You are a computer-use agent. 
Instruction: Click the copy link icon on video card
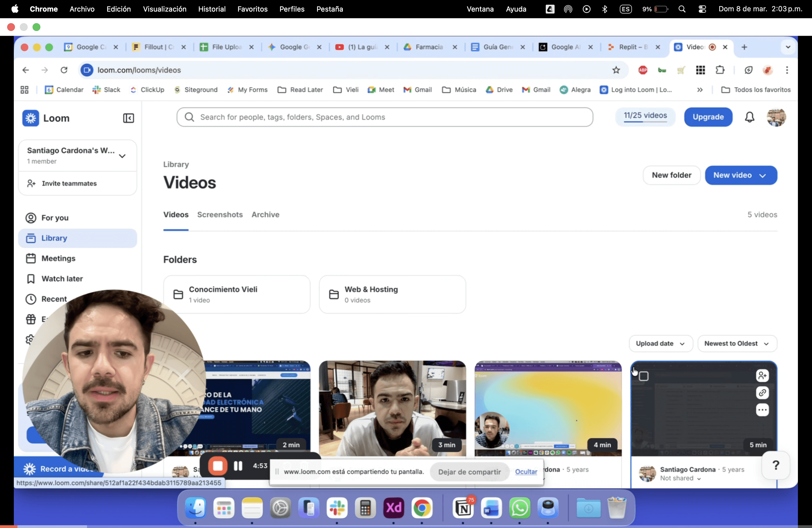(x=762, y=393)
